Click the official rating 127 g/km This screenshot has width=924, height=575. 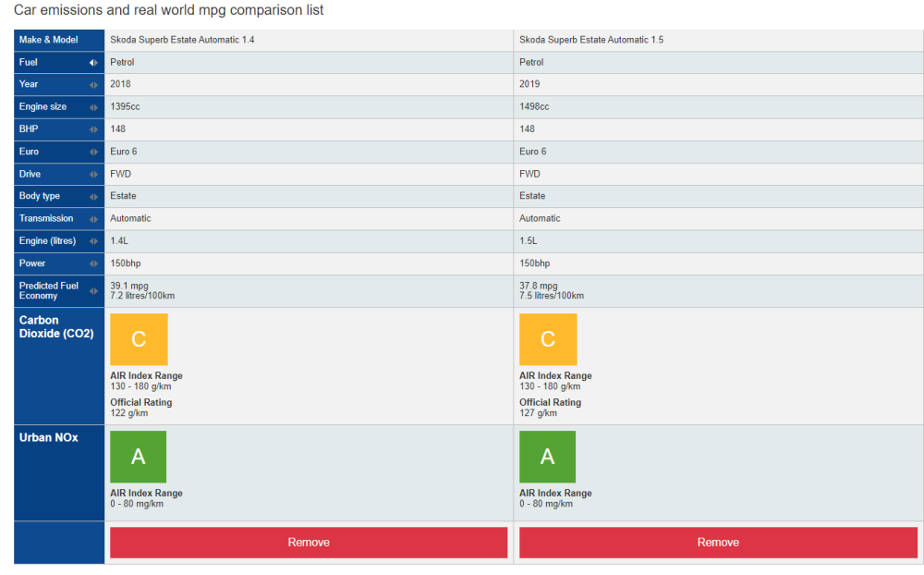pos(538,413)
